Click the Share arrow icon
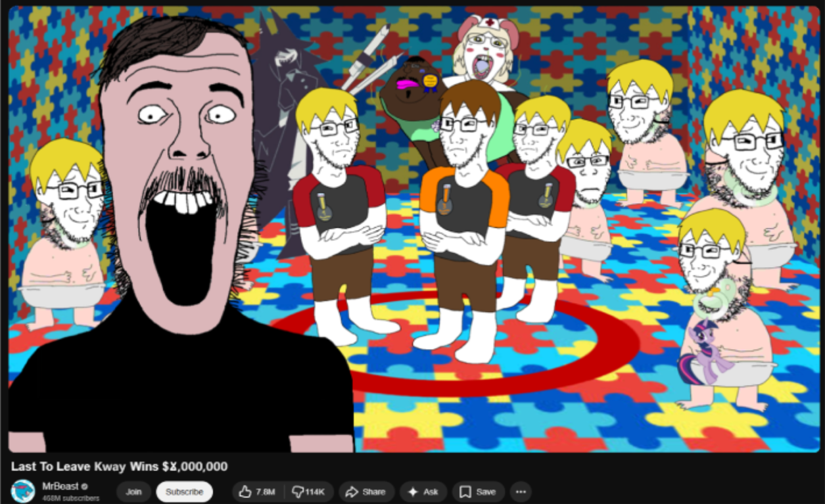This screenshot has width=825, height=504. [x=352, y=492]
